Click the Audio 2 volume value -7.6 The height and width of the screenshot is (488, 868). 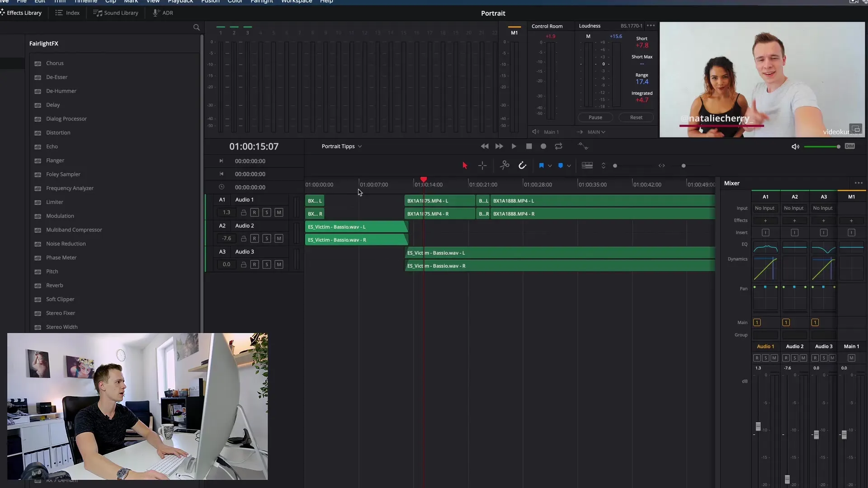[x=226, y=239]
